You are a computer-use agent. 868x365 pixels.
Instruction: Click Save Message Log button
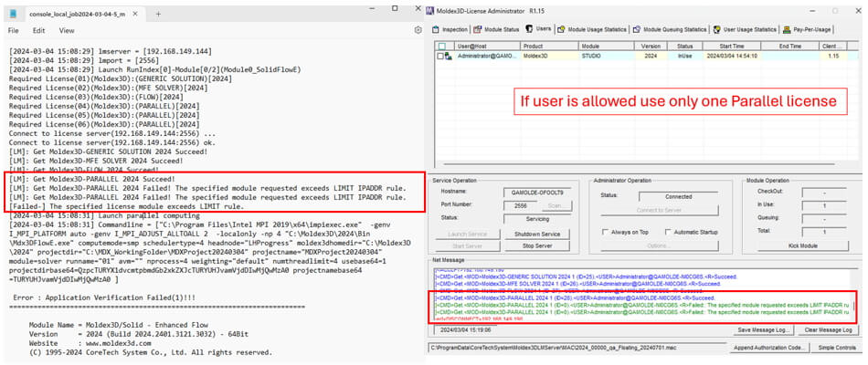pyautogui.click(x=766, y=330)
